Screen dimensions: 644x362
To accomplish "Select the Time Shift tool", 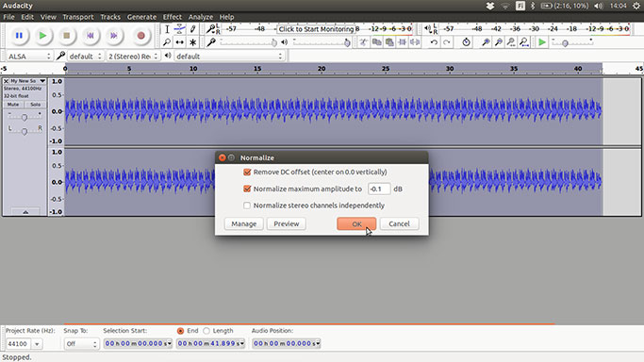I will coord(179,42).
